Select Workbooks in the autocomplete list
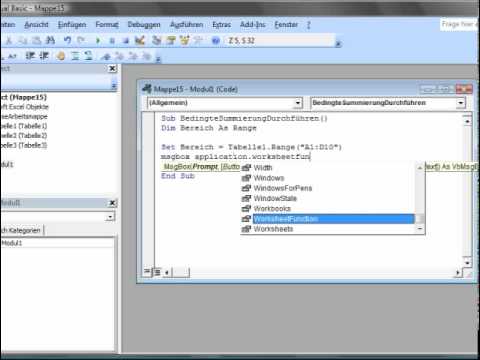This screenshot has width=480, height=360. tap(272, 209)
